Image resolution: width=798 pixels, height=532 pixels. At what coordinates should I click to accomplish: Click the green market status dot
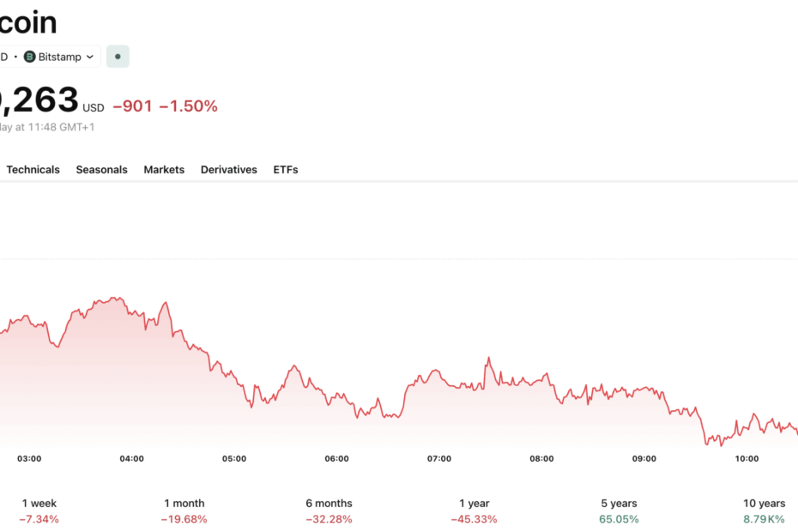pos(118,57)
